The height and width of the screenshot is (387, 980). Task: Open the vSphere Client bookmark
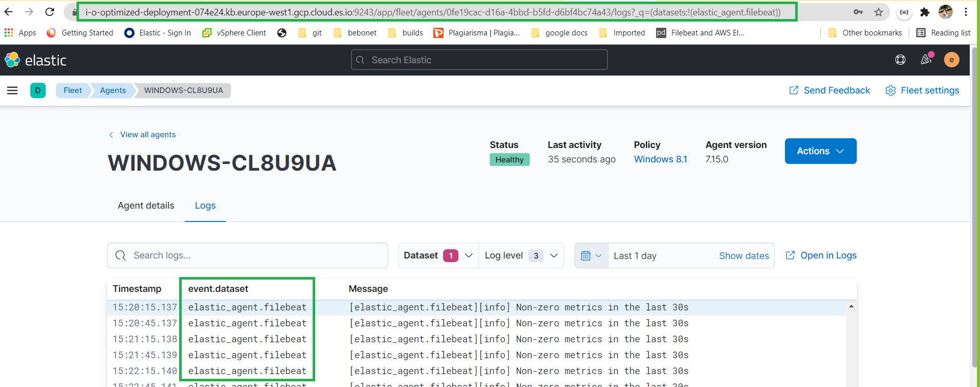point(234,33)
